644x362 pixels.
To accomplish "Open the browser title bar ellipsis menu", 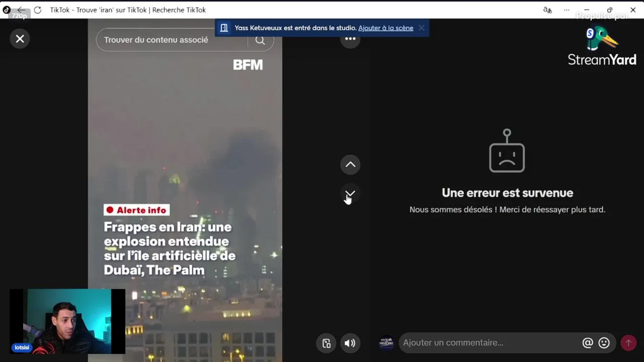I will (x=567, y=10).
